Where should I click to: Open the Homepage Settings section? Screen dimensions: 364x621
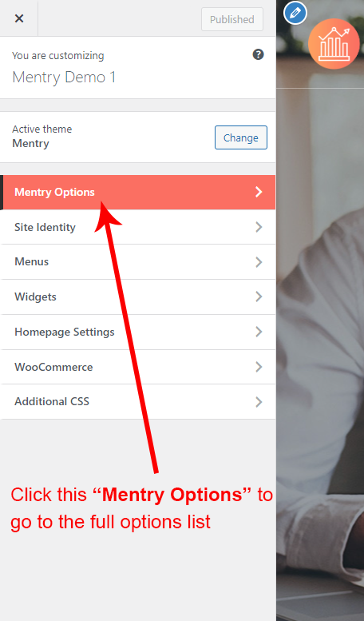click(x=137, y=332)
